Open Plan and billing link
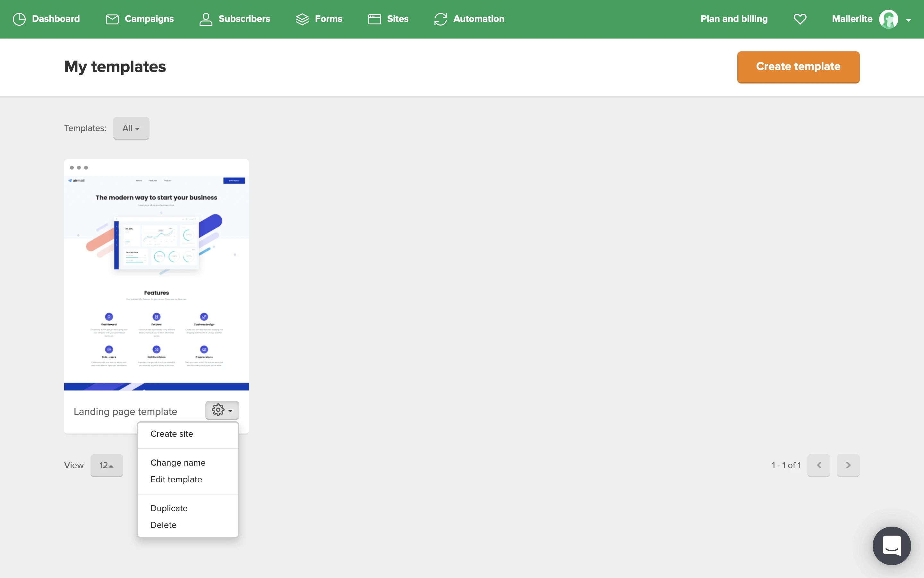The image size is (924, 578). pyautogui.click(x=734, y=19)
